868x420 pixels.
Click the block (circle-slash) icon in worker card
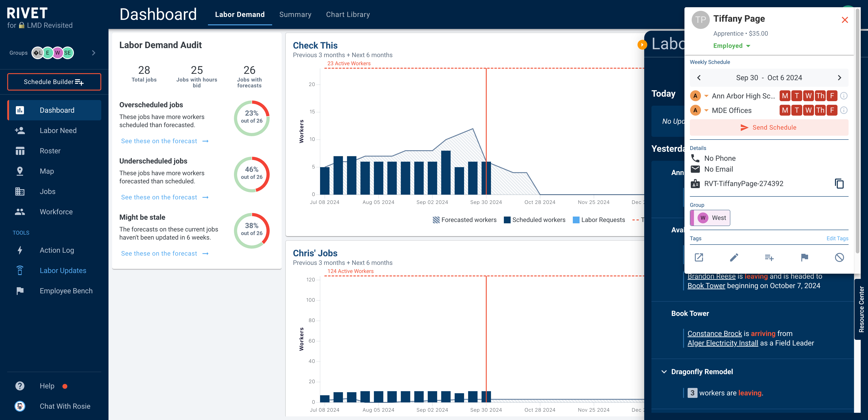coord(839,257)
